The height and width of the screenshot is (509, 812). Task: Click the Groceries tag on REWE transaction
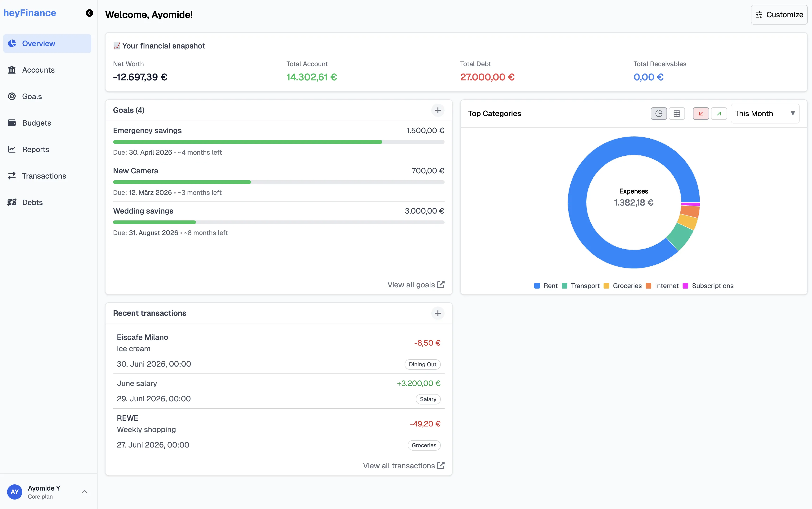(x=424, y=445)
